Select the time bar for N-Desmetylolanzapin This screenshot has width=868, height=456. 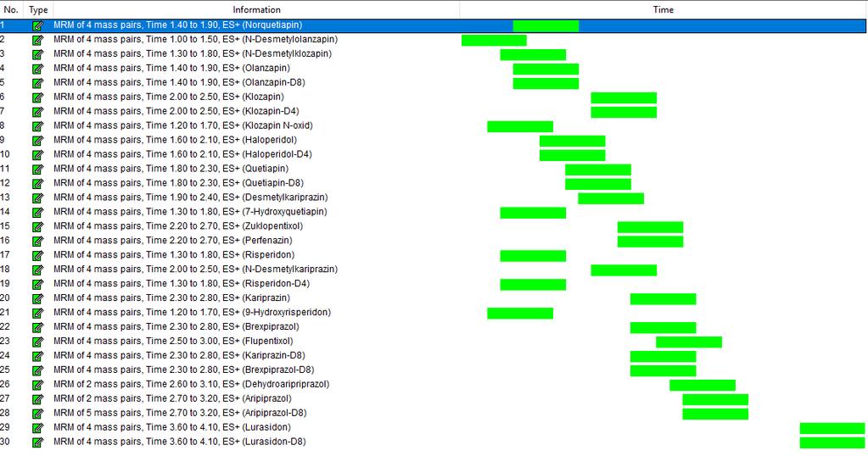[x=495, y=40]
